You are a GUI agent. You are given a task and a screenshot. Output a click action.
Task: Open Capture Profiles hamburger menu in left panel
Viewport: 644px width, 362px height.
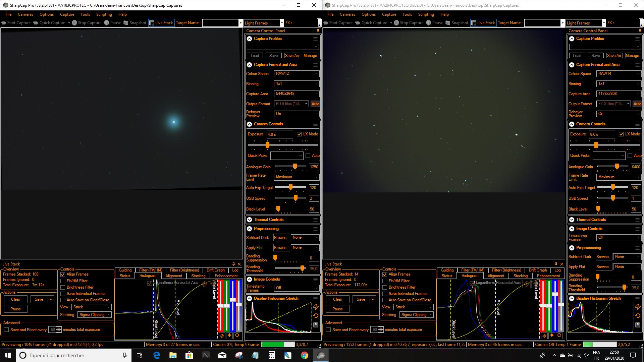315,39
